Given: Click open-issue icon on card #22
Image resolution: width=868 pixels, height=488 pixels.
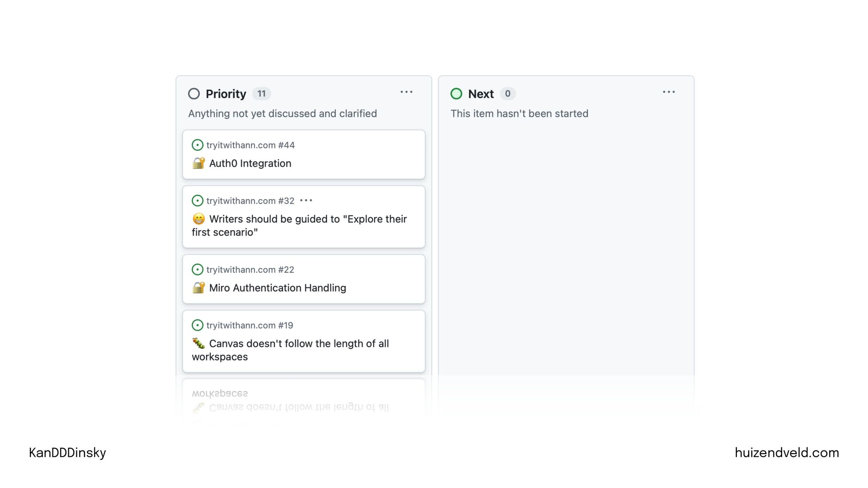Looking at the screenshot, I should 198,270.
